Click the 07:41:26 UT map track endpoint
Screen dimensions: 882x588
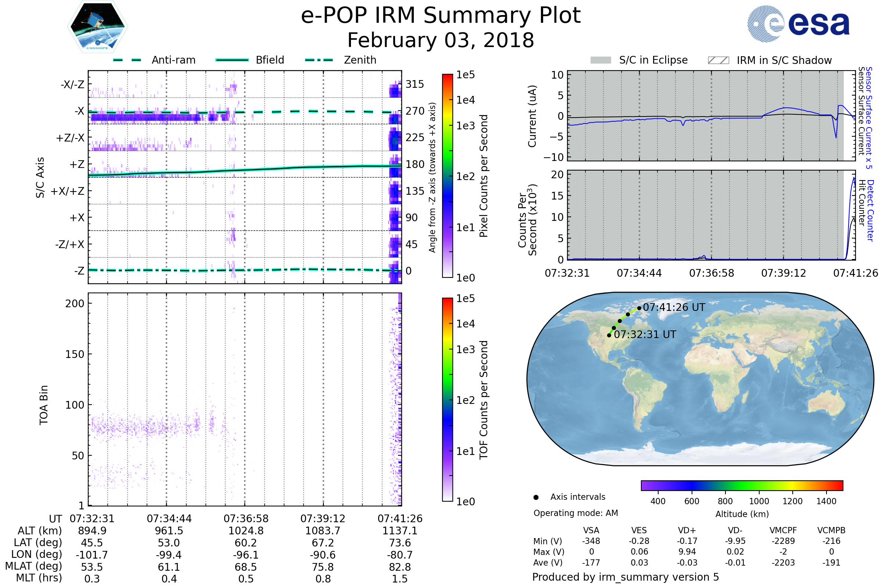click(x=639, y=308)
